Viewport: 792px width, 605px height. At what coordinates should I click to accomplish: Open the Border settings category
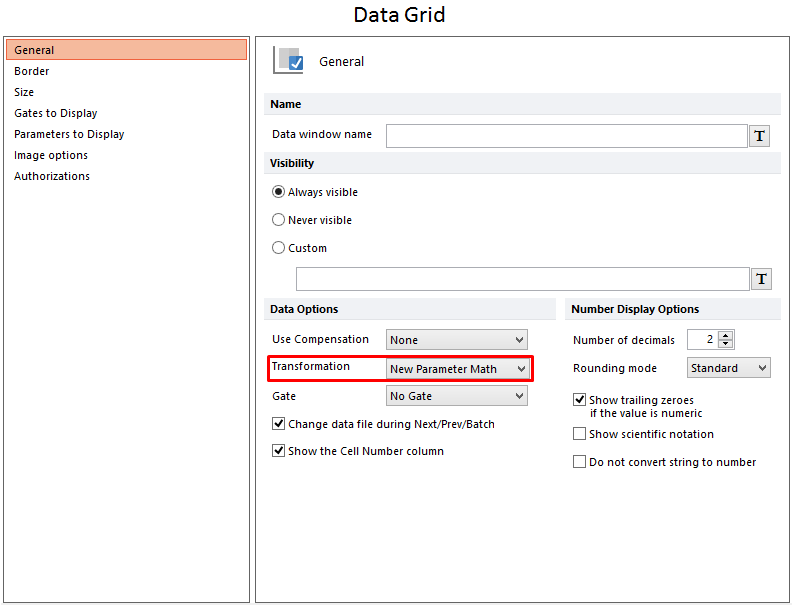[32, 71]
